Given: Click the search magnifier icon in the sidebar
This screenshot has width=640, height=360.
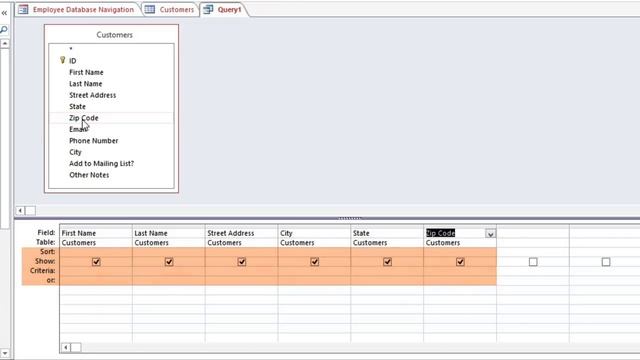Looking at the screenshot, I should pyautogui.click(x=4, y=29).
